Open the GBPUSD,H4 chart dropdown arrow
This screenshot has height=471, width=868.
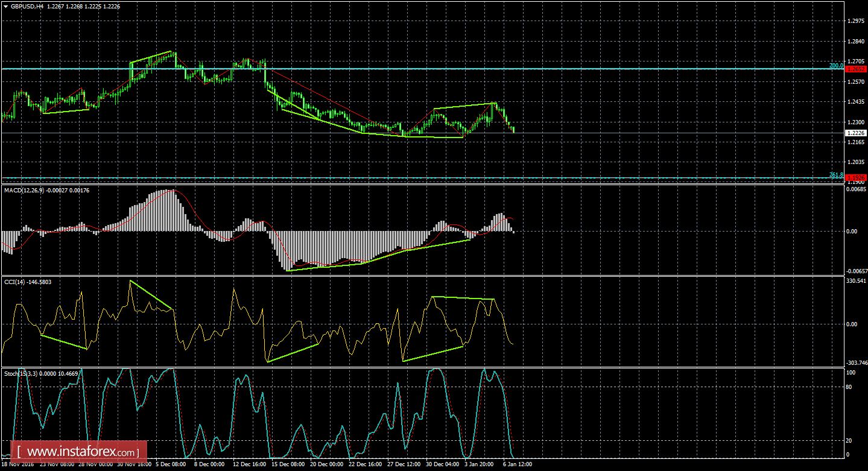tap(5, 6)
